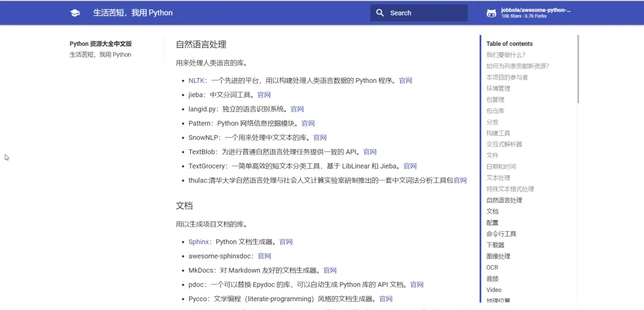Open 官网 link for awesome-sphinxdoc
Viewport: 644px width, 310px height.
265,256
